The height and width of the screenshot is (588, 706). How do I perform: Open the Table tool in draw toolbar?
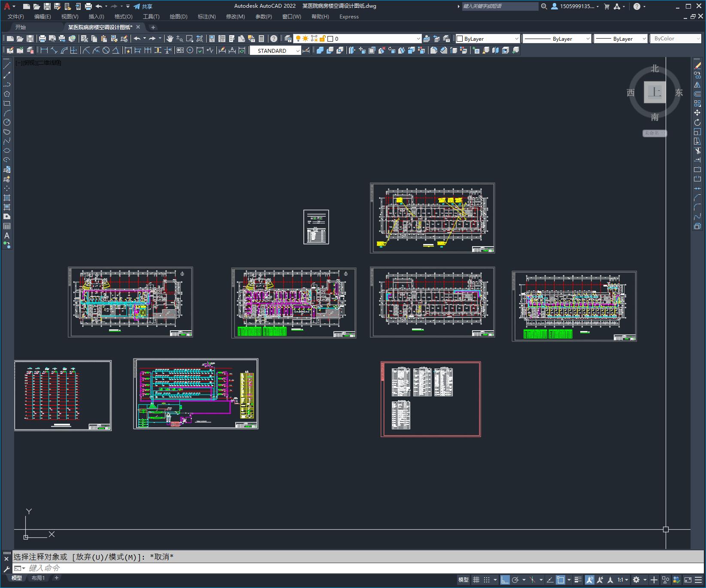click(7, 226)
